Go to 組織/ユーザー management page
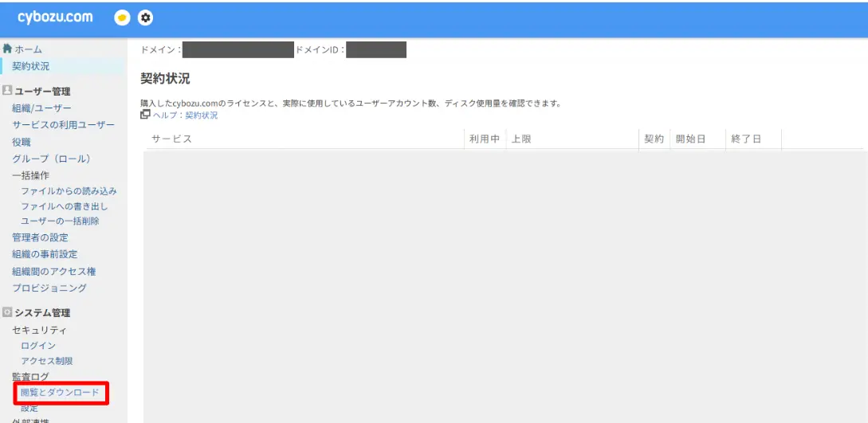 pos(41,108)
